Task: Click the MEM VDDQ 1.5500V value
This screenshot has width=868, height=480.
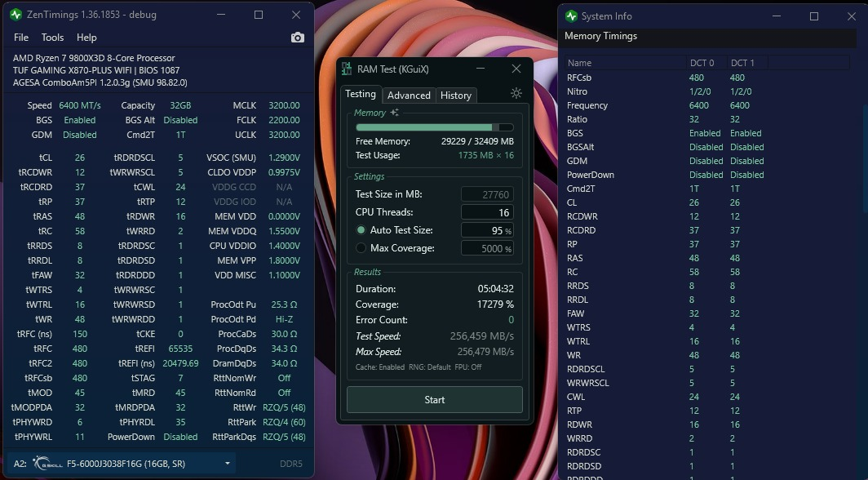Action: click(284, 231)
